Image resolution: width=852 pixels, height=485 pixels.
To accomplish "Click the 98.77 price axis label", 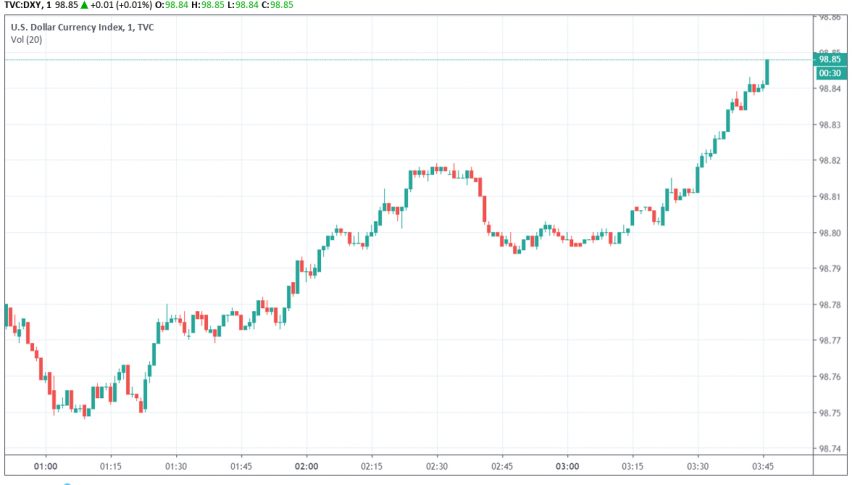I will (x=830, y=341).
